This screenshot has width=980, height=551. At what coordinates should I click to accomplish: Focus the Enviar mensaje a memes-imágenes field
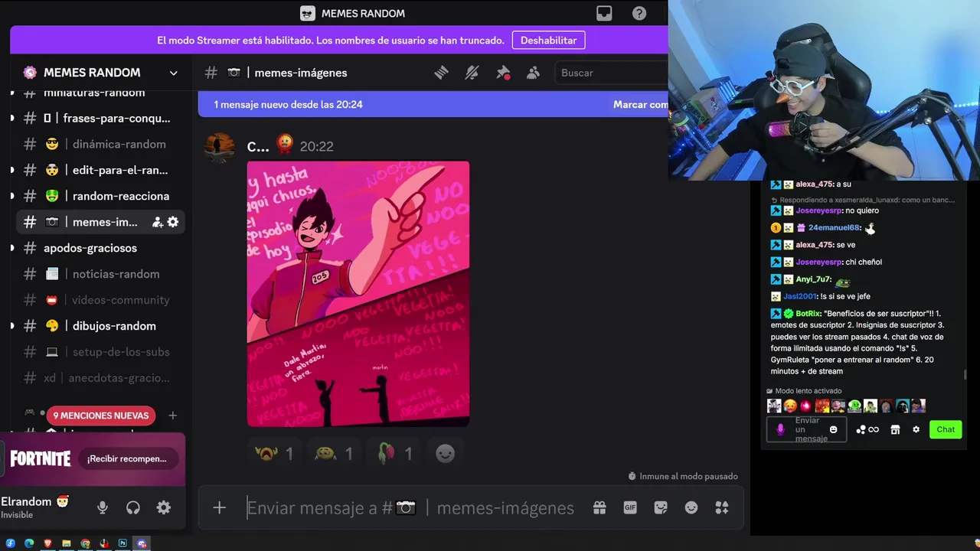(x=410, y=507)
